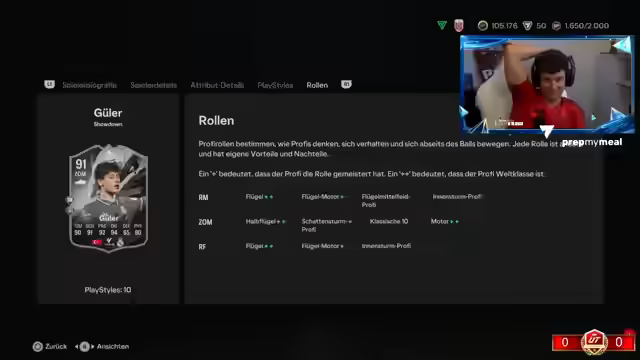Click the ZOM position label
640x360 pixels.
click(x=205, y=222)
